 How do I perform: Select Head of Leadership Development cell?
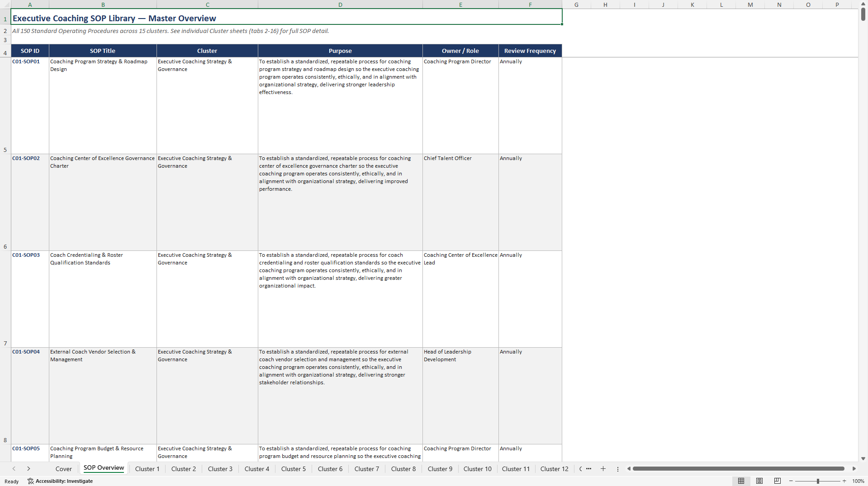click(x=460, y=396)
